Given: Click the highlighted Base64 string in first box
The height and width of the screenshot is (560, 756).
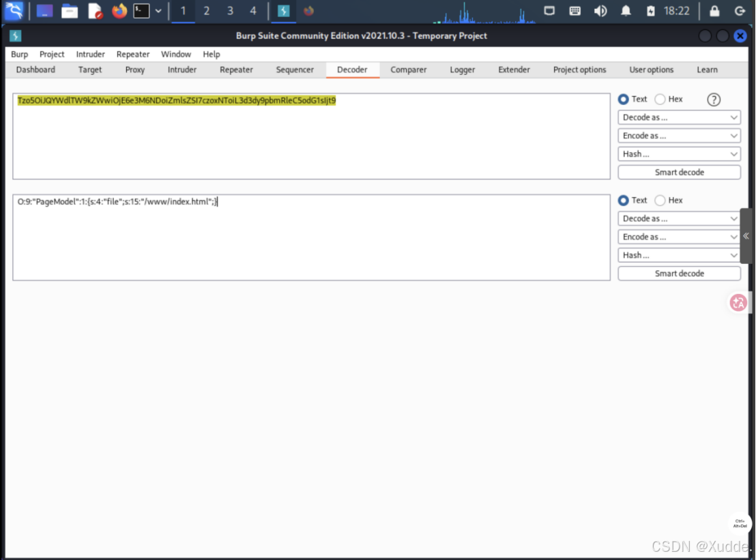Looking at the screenshot, I should tap(177, 100).
